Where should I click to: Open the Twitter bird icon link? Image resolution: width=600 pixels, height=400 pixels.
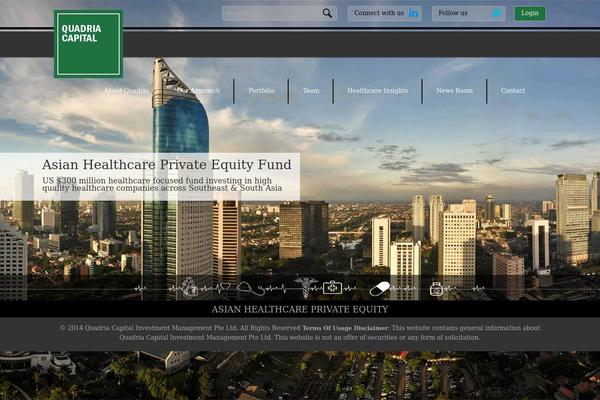tap(497, 13)
